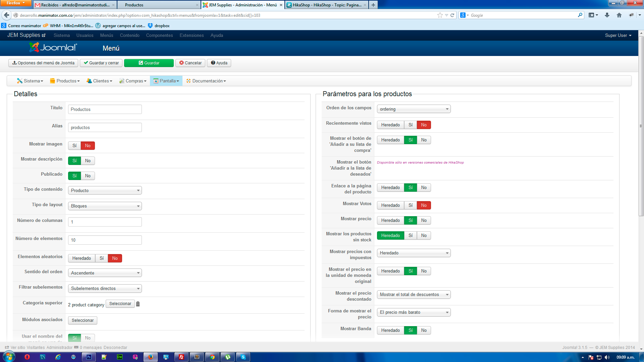Set Mostrar Votos to Heredado
644x362 pixels.
click(x=390, y=205)
